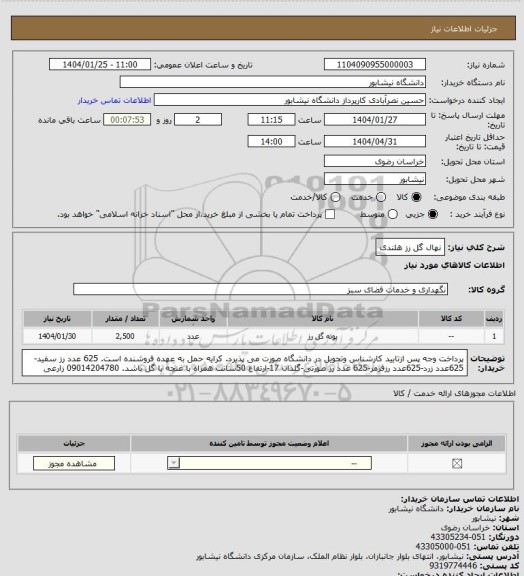Click the need number field 1104090955000003
The width and height of the screenshot is (524, 576).
(375, 65)
